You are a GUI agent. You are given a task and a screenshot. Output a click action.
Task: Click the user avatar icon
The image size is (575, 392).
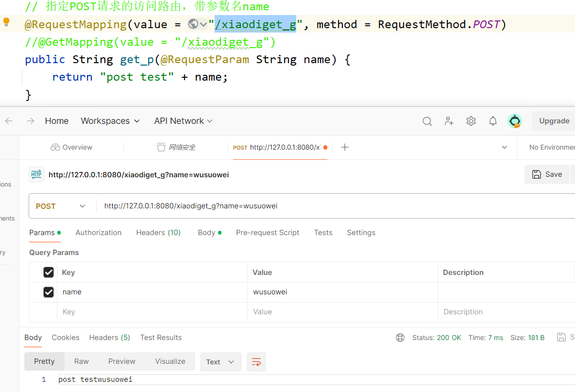coord(515,121)
